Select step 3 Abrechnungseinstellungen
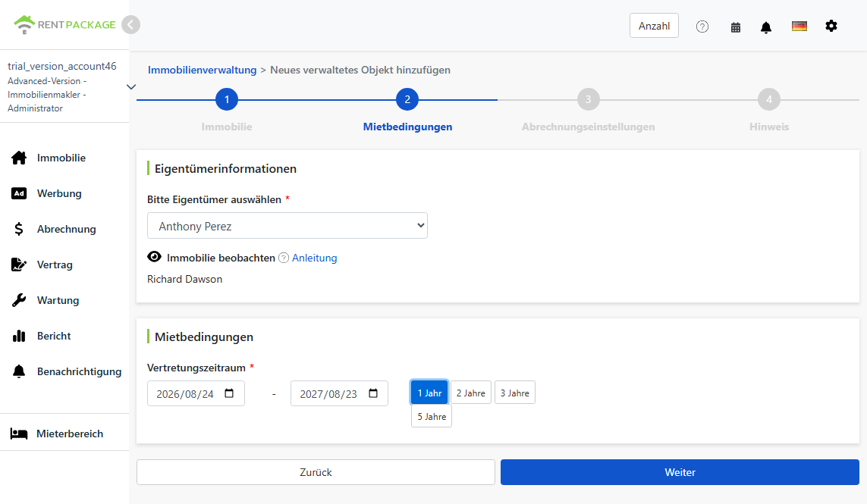The width and height of the screenshot is (867, 504). 589,99
